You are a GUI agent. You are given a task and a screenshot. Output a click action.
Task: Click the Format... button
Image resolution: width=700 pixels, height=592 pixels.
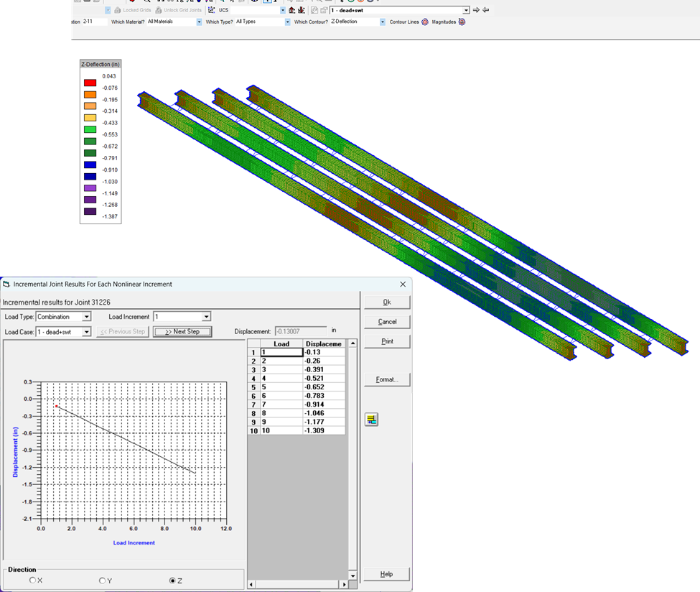pos(387,380)
